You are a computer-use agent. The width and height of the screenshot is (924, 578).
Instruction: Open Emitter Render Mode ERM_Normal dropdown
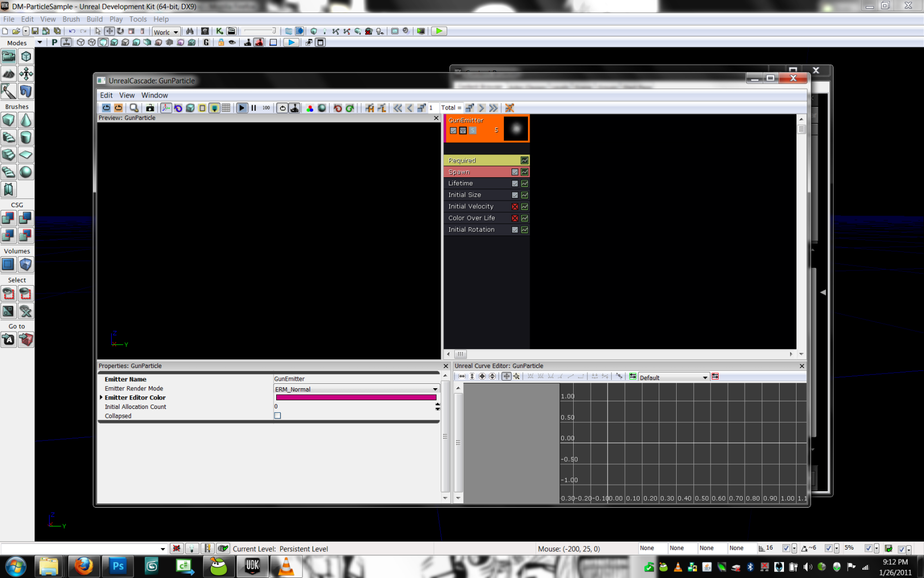pos(356,389)
